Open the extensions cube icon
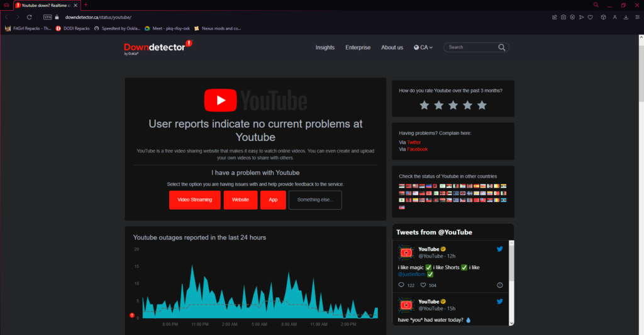The image size is (644, 335). click(x=603, y=17)
